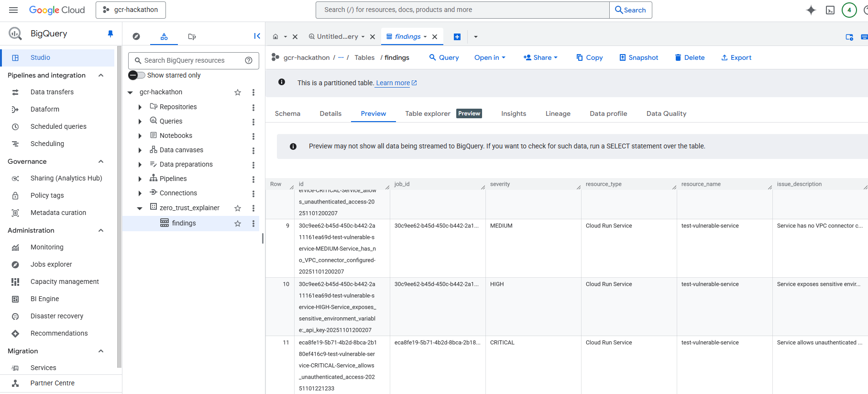Viewport: 868px width, 394px height.
Task: Switch to the Schema tab
Action: point(287,113)
